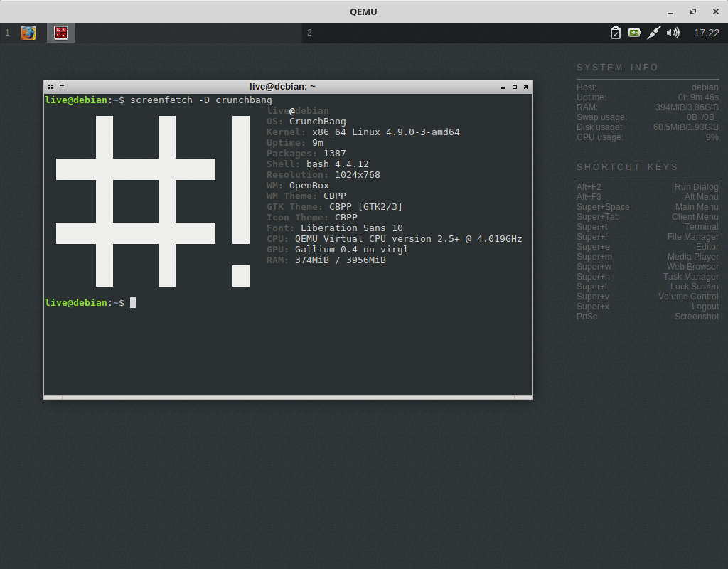Click the uptime value "0h 9m 46s"

698,97
